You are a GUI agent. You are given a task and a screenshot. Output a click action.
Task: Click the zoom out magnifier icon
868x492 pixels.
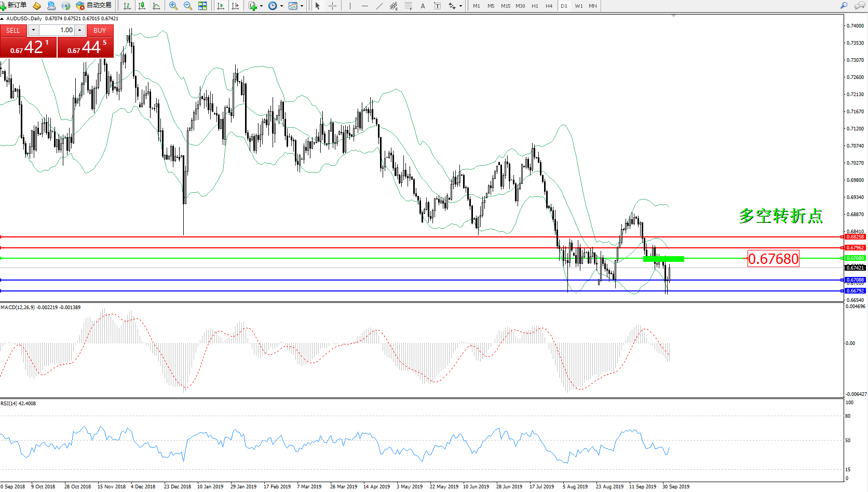(x=188, y=6)
